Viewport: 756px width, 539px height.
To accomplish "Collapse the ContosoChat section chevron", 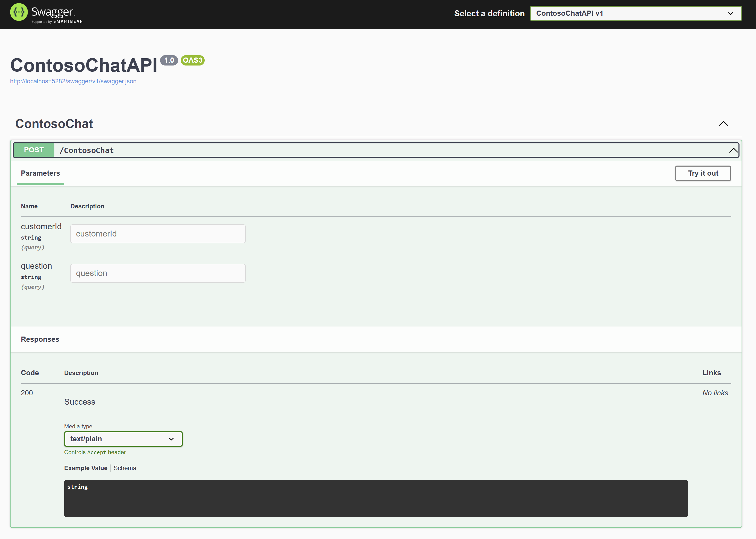I will (x=723, y=124).
